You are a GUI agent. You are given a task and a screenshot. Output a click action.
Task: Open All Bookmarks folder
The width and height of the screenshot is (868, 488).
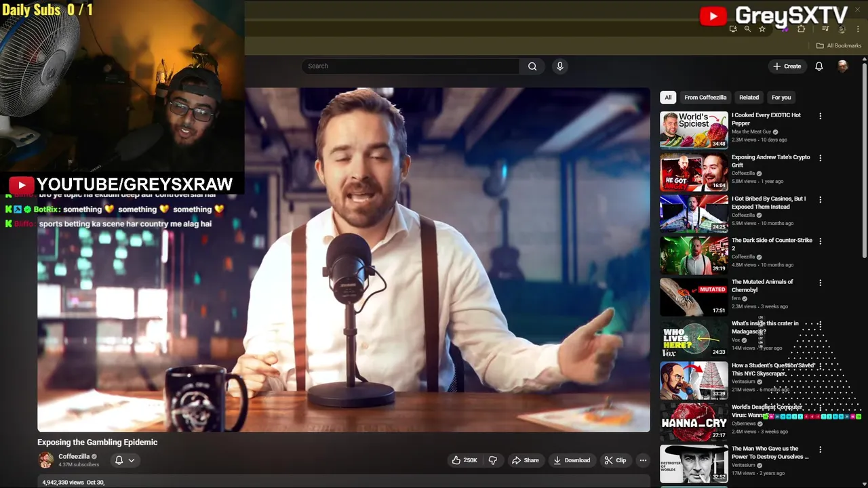pos(839,45)
